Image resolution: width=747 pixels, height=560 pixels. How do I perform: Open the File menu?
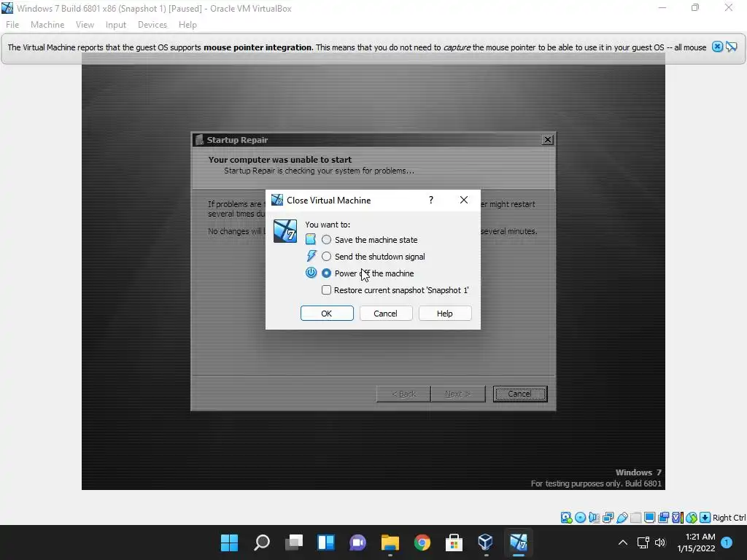point(12,25)
